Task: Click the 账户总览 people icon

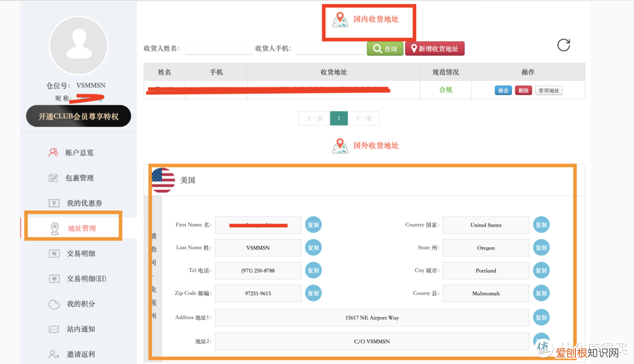Action: click(x=54, y=152)
